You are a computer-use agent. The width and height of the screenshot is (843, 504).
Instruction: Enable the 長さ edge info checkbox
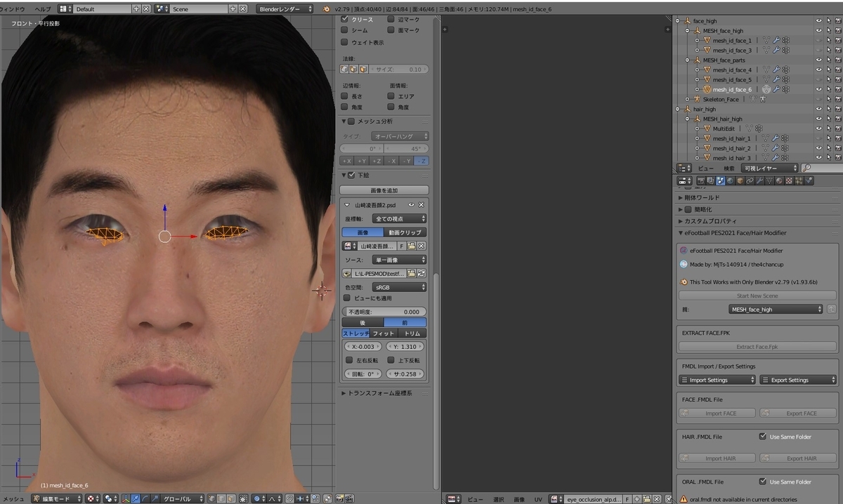345,96
